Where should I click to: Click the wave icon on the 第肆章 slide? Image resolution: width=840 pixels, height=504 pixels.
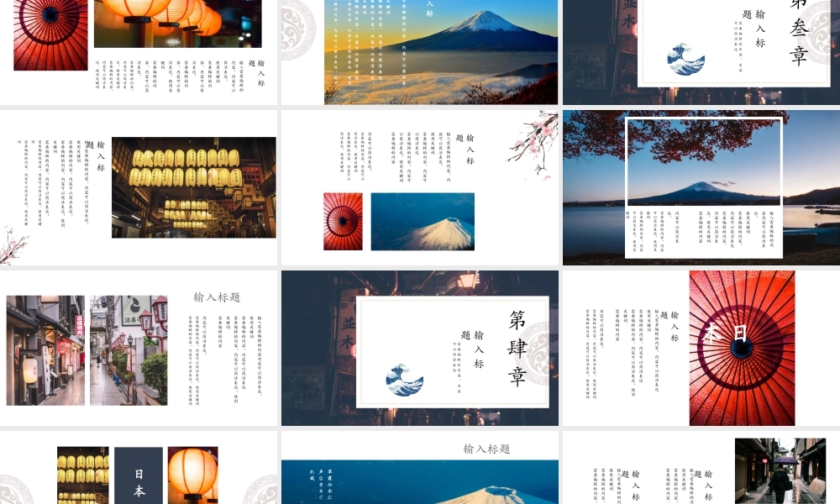coord(404,380)
